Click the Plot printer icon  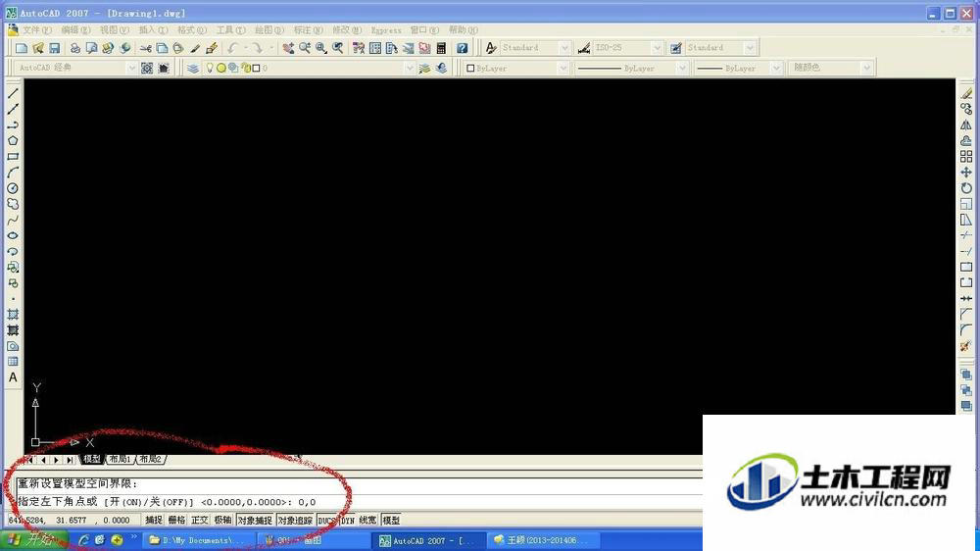(75, 48)
